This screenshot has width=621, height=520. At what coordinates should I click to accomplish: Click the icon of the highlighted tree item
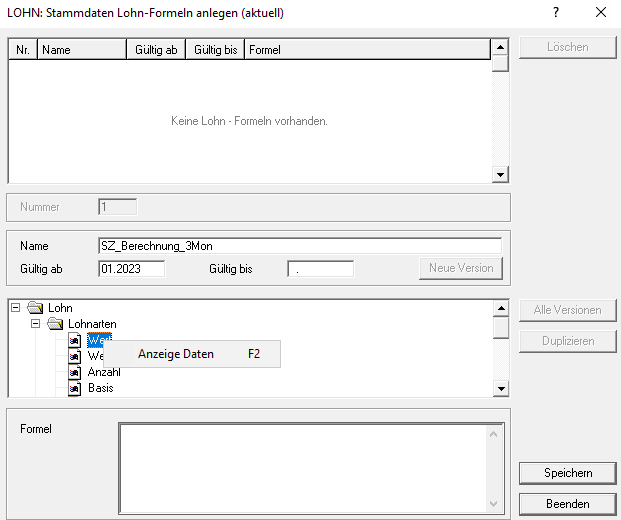(75, 340)
